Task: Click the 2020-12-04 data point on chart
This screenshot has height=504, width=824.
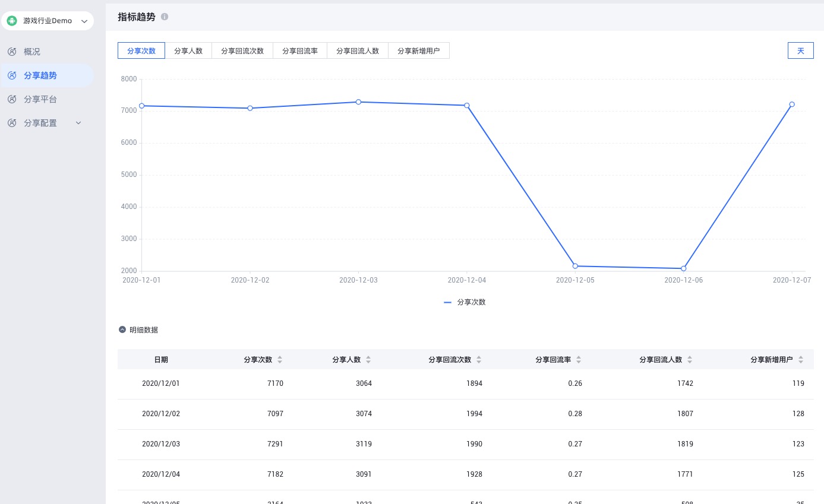Action: click(467, 106)
